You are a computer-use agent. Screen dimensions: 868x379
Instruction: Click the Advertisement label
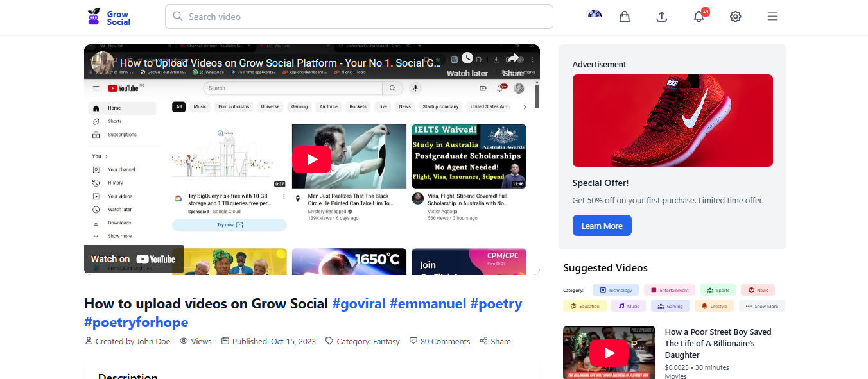click(x=599, y=64)
